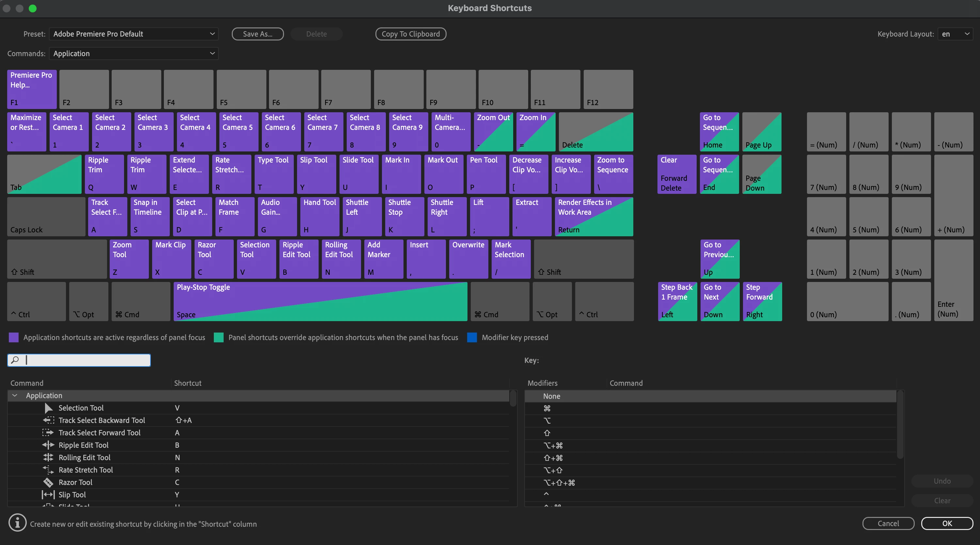Click the Ripple Edit Tool icon

48,445
